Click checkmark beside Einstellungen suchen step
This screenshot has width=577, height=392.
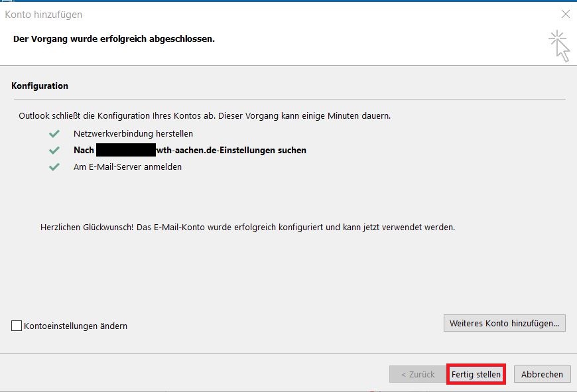click(x=54, y=151)
